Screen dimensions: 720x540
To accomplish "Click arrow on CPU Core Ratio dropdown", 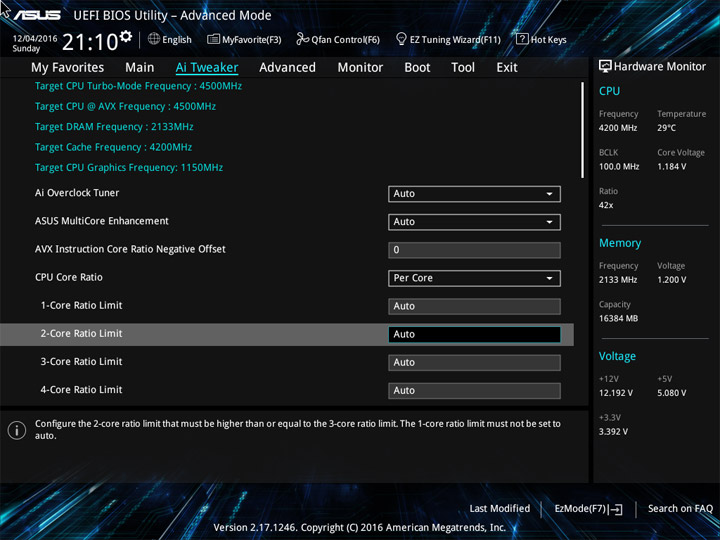I will coord(549,279).
